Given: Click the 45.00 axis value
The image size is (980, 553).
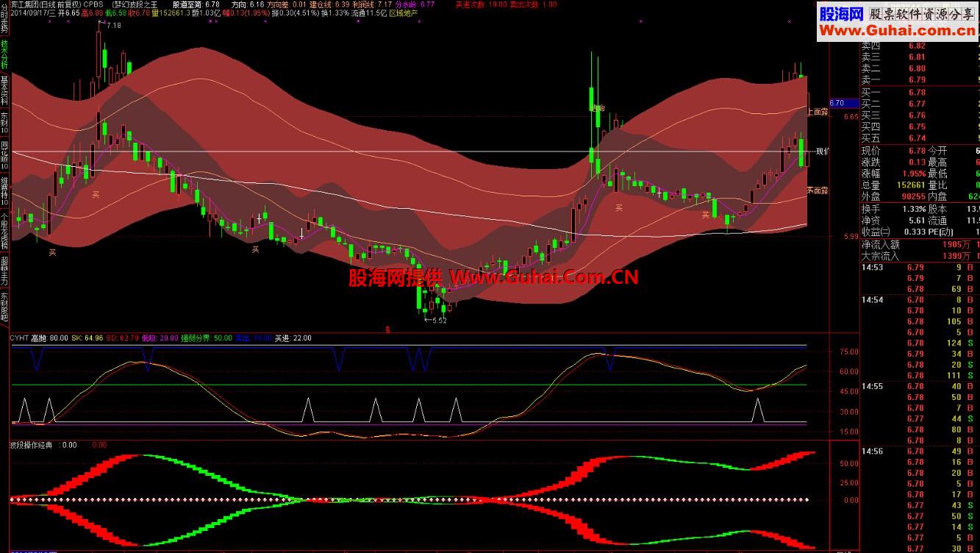Looking at the screenshot, I should pos(849,392).
